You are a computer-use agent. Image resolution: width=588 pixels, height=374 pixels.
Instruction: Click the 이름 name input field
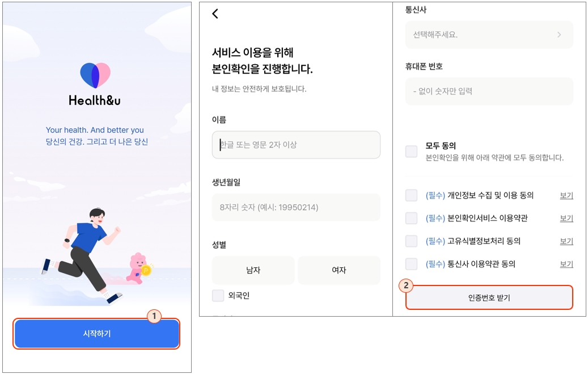[x=296, y=145]
